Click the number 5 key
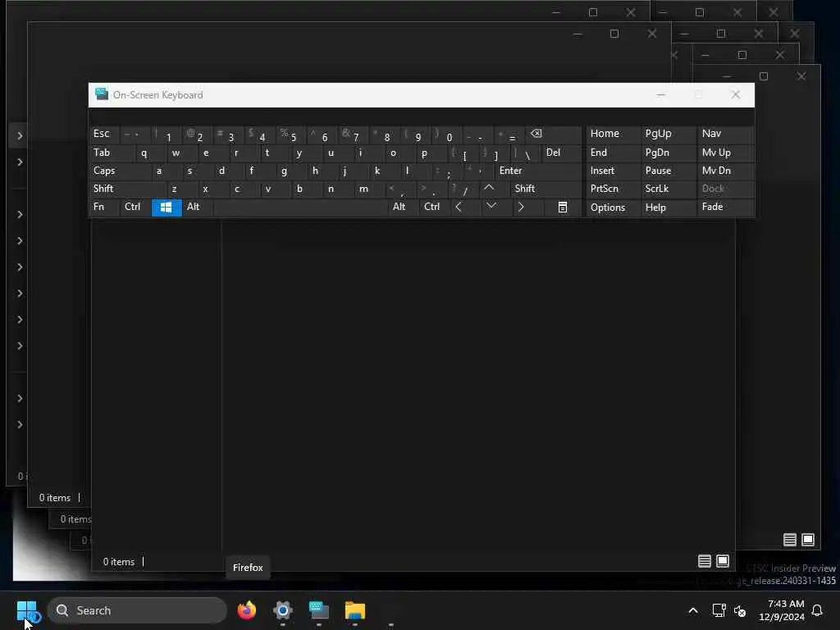Viewport: 840px width, 630px height. coord(291,134)
